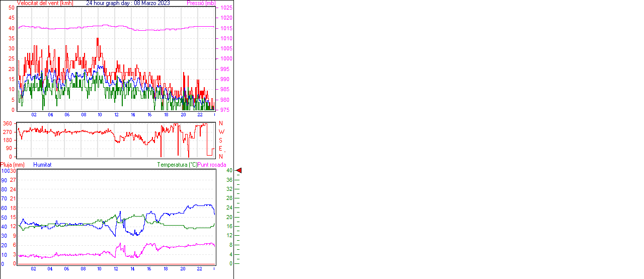Screen dimensions: 644x279
Task: Click the 'Velocitat del vent (kmh)' label
Action: (x=45, y=3)
